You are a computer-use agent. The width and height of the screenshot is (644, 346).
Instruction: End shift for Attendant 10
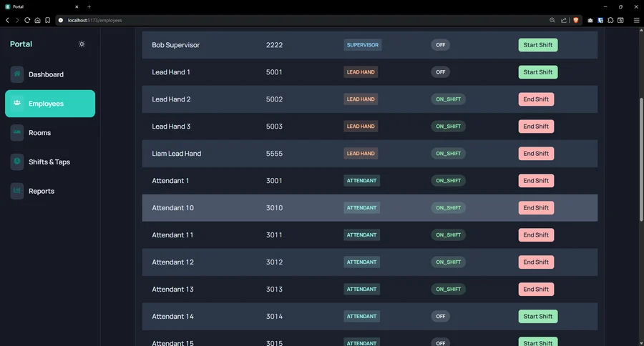tap(536, 208)
